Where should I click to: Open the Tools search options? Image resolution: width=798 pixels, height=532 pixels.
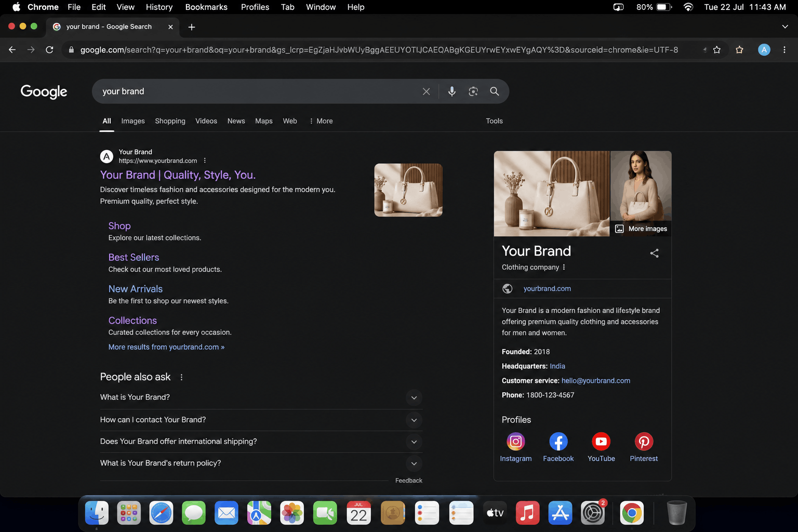point(494,121)
